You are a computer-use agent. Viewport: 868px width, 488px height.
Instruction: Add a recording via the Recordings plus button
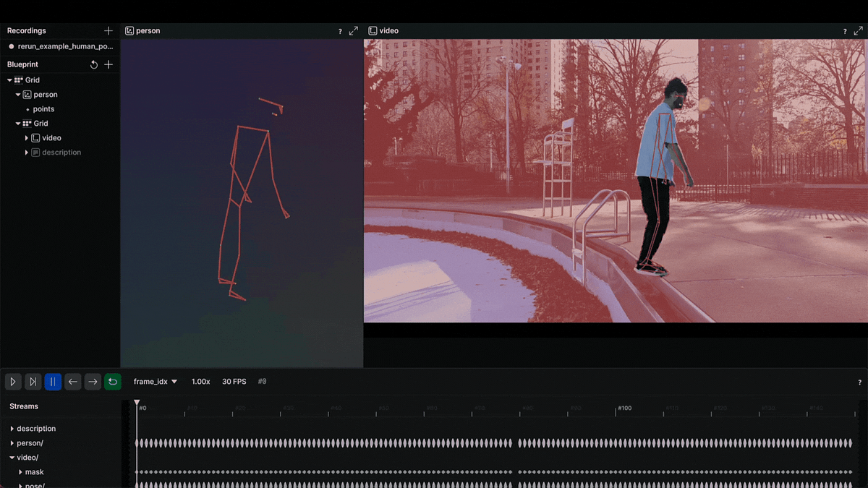[109, 30]
